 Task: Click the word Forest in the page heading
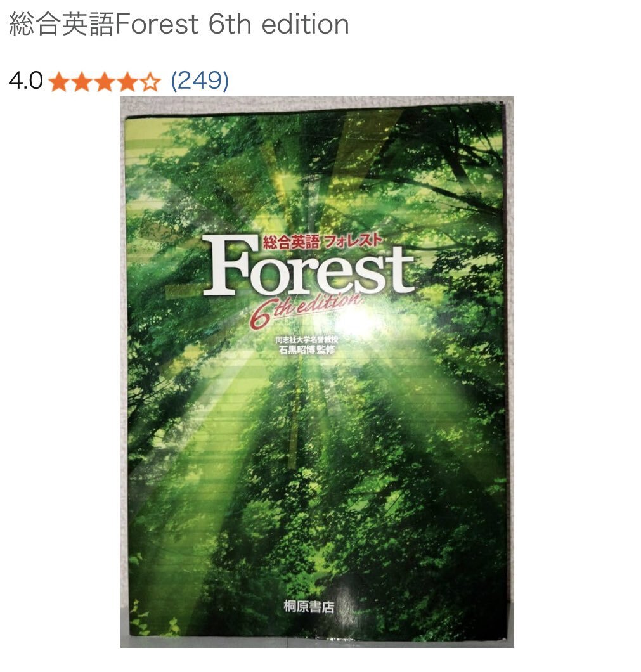pos(157,25)
